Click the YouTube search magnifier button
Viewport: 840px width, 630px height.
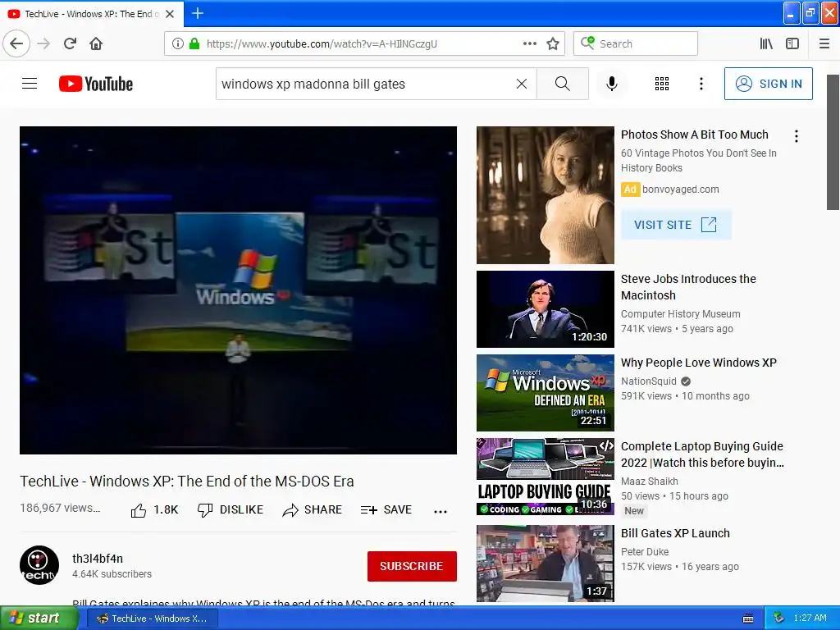[x=563, y=84]
